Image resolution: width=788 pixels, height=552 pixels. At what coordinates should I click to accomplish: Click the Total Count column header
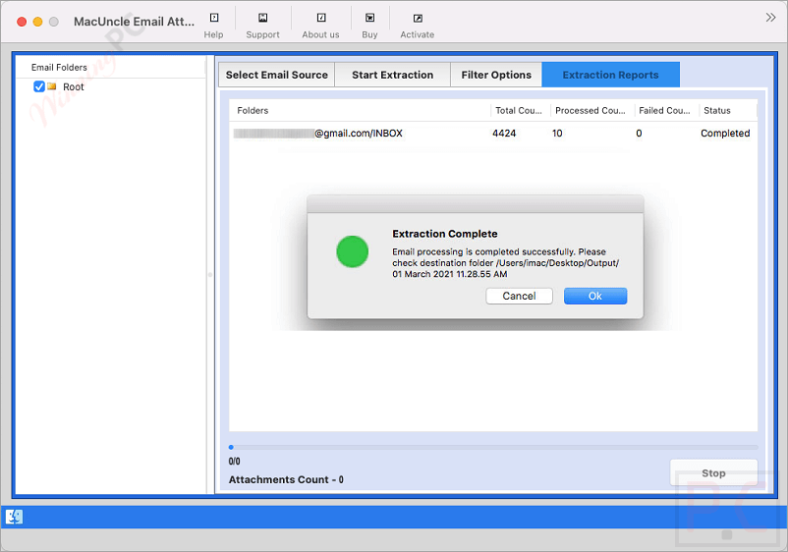(x=520, y=111)
